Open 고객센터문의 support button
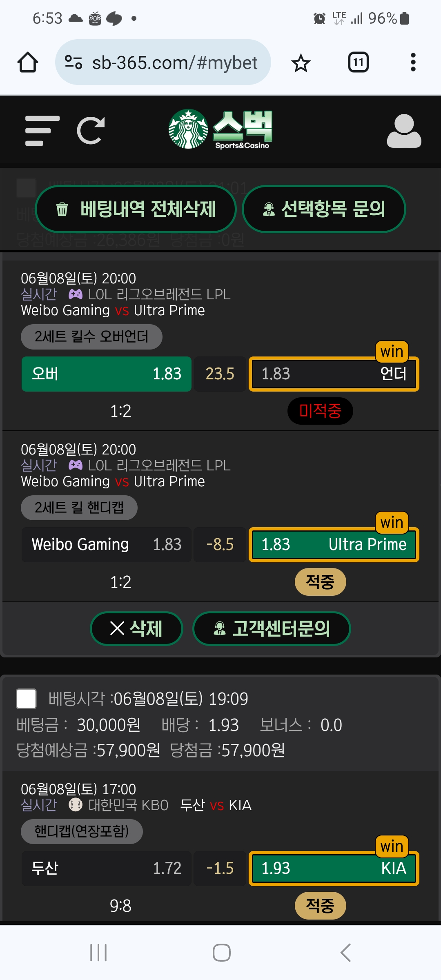 click(x=272, y=628)
